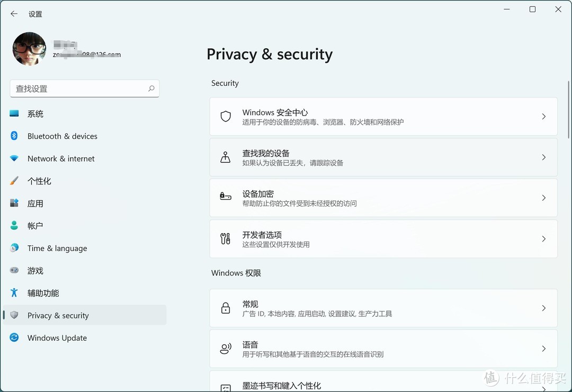Expand 开发者选项 chevron
Screen dimensions: 572x392
(543, 239)
